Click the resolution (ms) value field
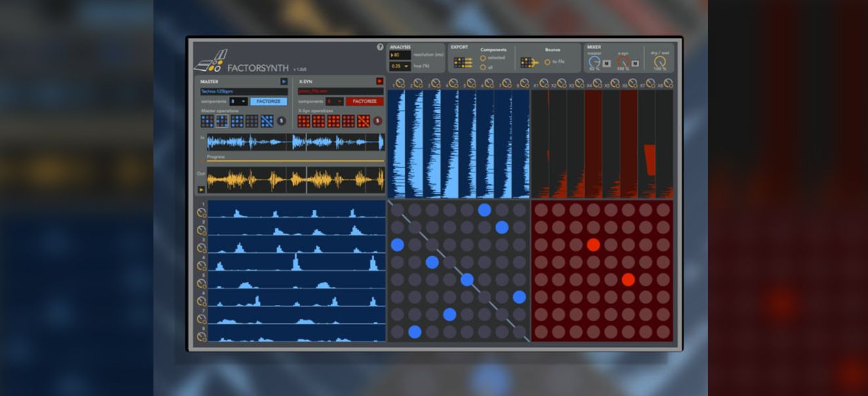Screen dimensions: 868x396 tap(400, 55)
